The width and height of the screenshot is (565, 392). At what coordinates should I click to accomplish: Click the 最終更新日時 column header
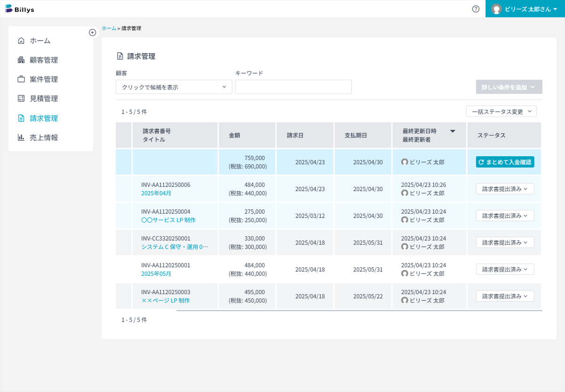pyautogui.click(x=429, y=136)
